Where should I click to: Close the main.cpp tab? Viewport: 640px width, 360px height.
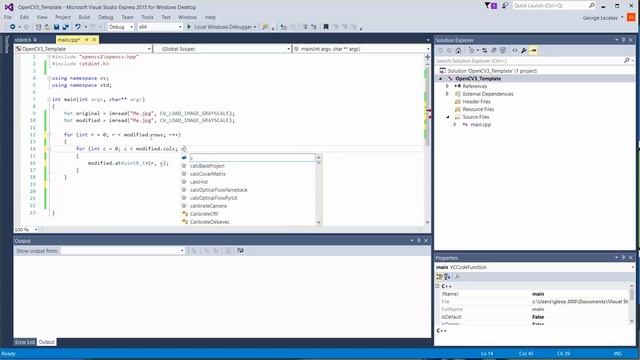click(94, 40)
